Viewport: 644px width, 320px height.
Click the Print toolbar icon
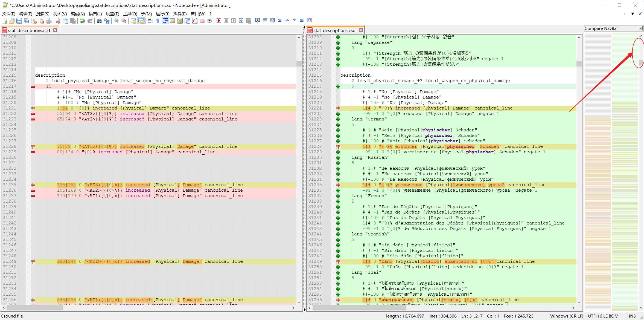point(49,21)
